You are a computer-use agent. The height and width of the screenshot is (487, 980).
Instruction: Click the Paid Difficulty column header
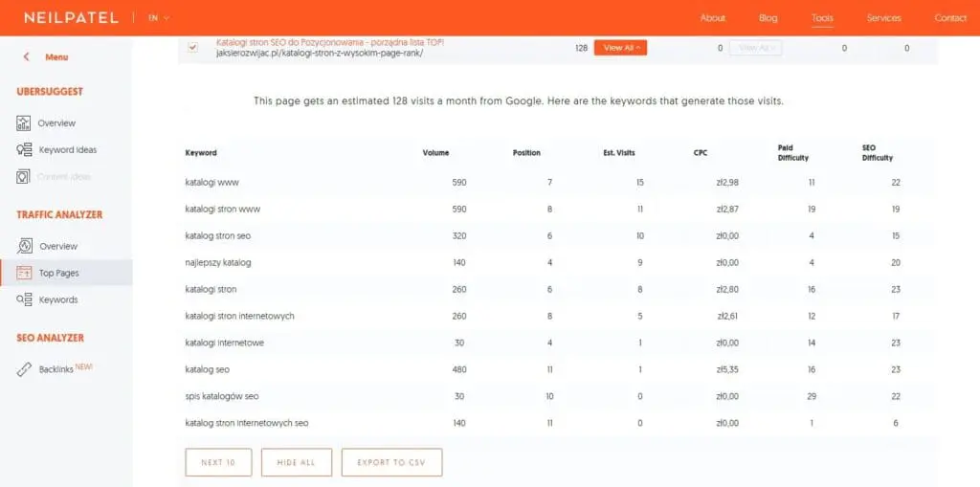792,153
